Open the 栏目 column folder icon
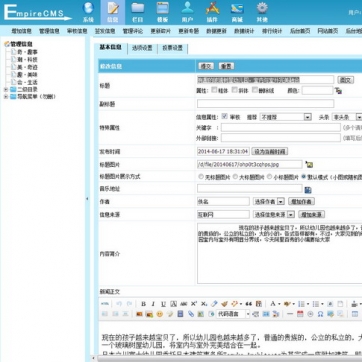 tap(138, 12)
